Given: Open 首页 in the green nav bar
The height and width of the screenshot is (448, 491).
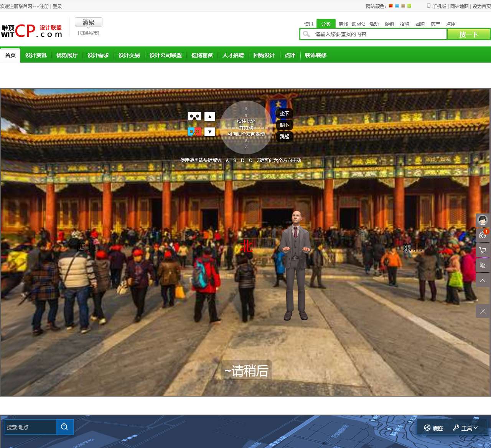Looking at the screenshot, I should [10, 55].
